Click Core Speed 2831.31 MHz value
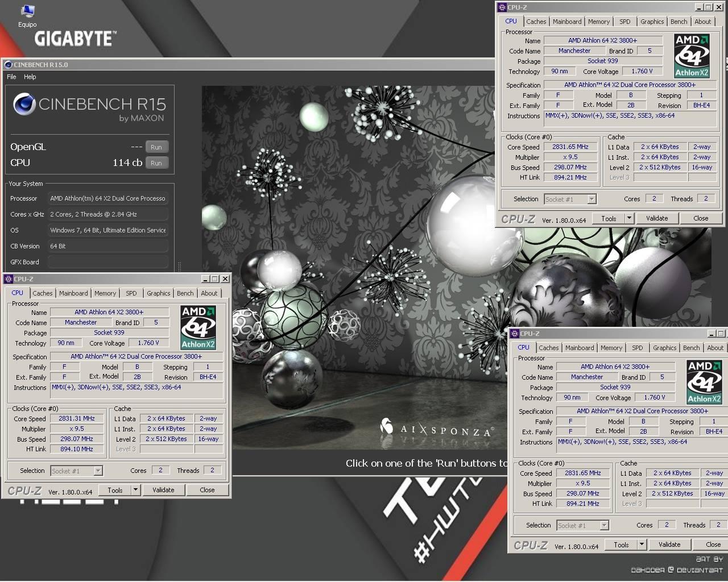This screenshot has width=728, height=582. tap(77, 418)
